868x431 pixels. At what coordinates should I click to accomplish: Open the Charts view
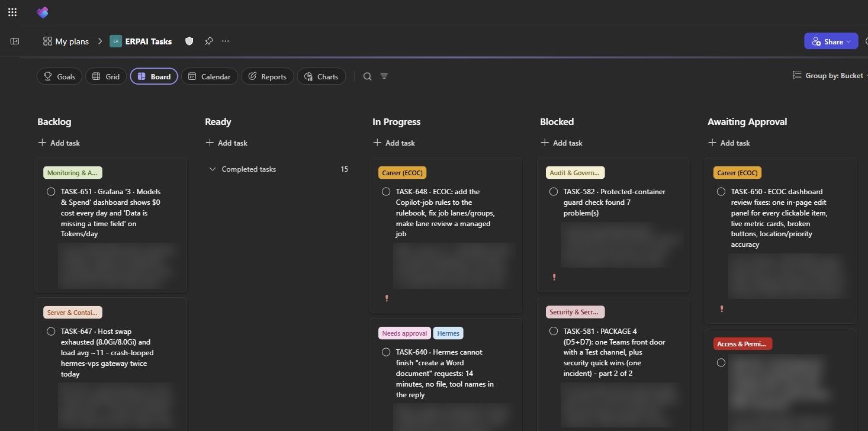click(x=321, y=76)
